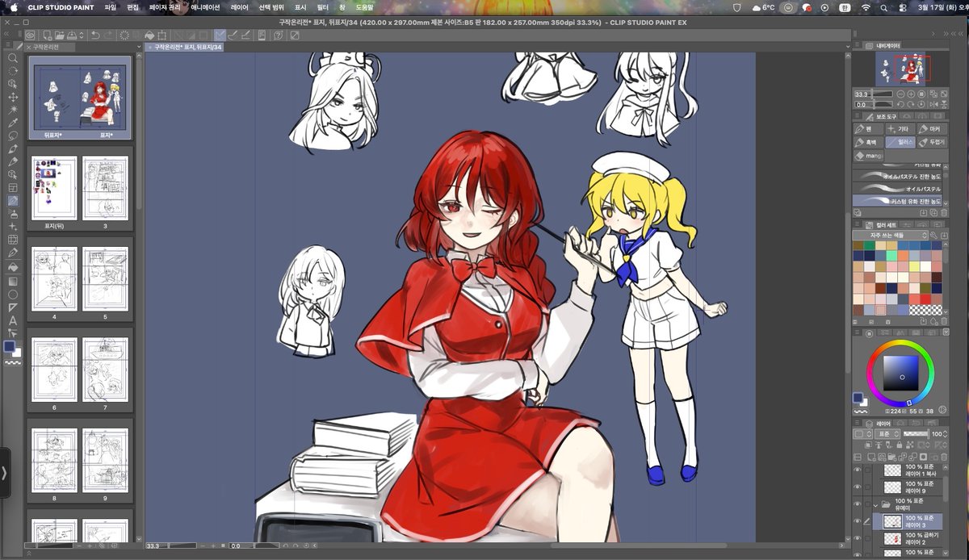Click wrench icon in color set panel
Screen dimensions: 969x560
pyautogui.click(x=933, y=235)
